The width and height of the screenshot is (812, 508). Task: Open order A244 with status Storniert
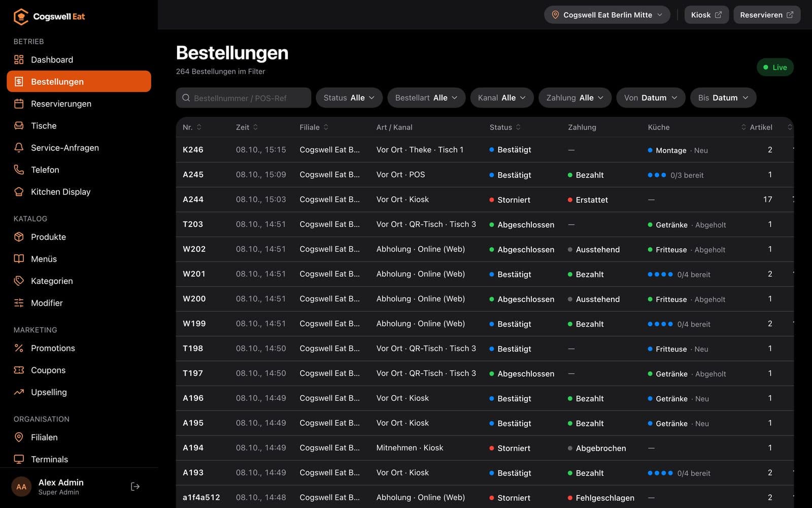point(485,200)
